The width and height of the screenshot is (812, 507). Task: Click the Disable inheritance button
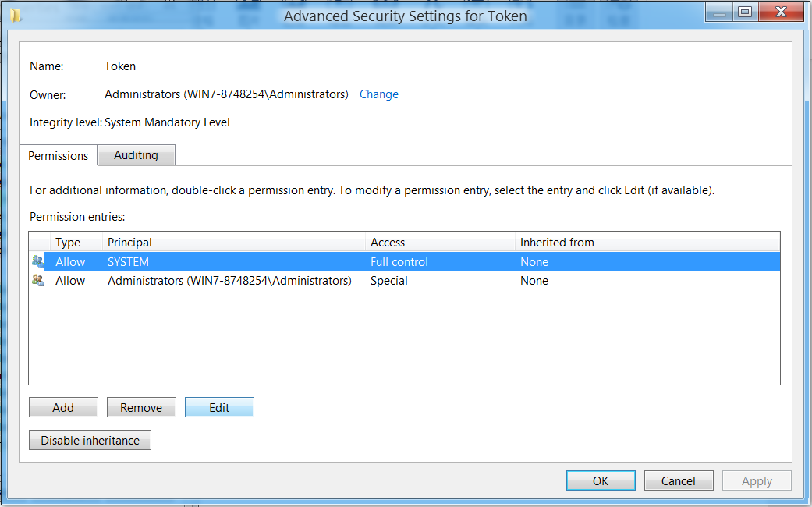[x=90, y=440]
